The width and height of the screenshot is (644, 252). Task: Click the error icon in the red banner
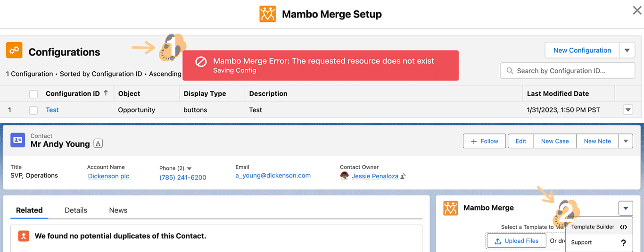click(x=201, y=62)
